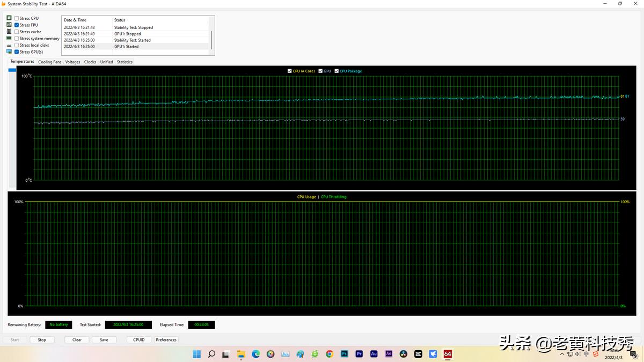The height and width of the screenshot is (362, 644).
Task: Select the Voltages tab
Action: coord(72,62)
